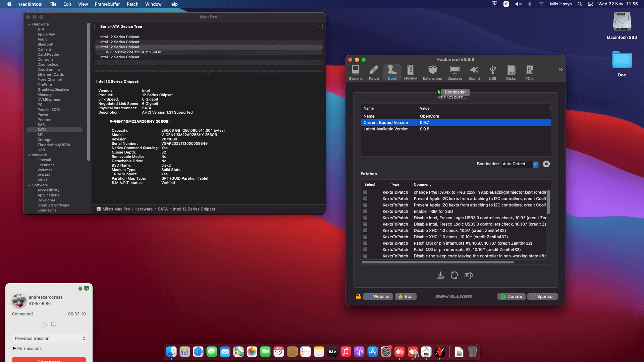Image resolution: width=644 pixels, height=362 pixels.
Task: Click the rename/apply icon beside refresh
Action: pos(469,275)
